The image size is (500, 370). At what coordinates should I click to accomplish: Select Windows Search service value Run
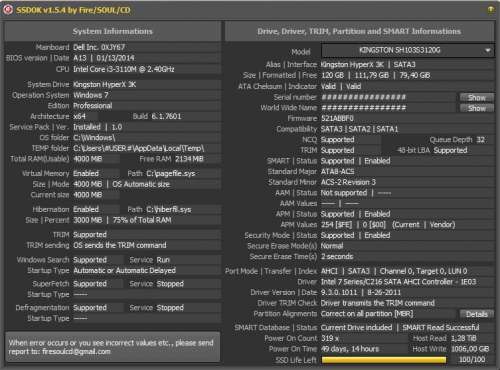(163, 260)
